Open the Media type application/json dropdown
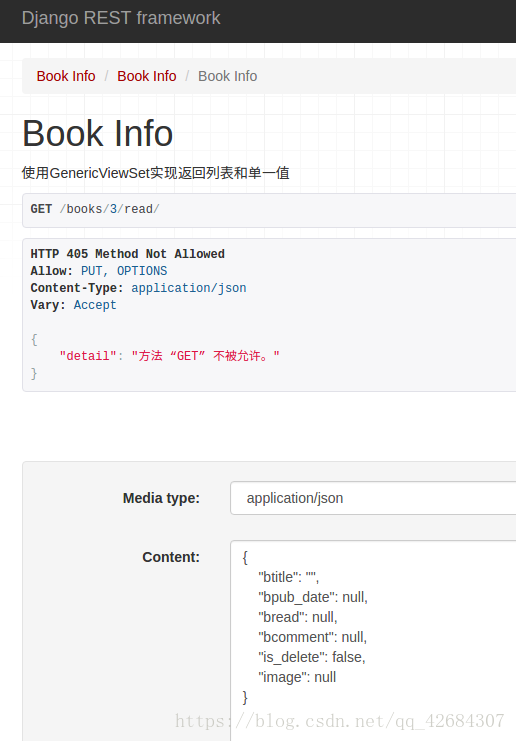516x741 pixels. [x=373, y=498]
